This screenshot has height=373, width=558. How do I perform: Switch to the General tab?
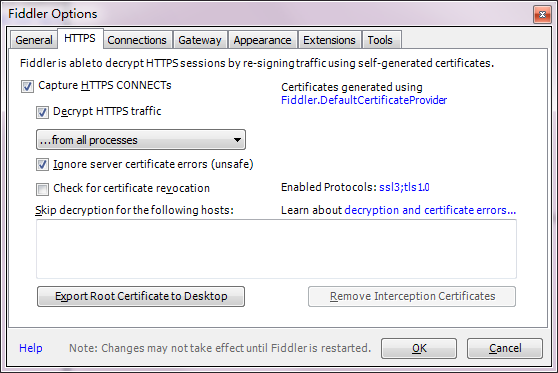(x=34, y=40)
